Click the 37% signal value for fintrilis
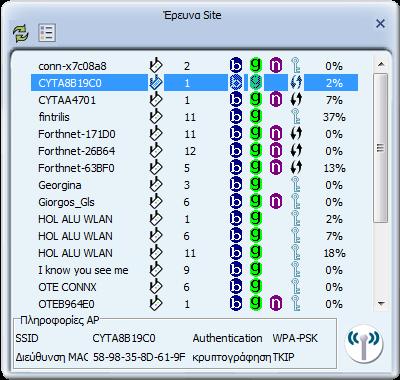This screenshot has height=380, width=400. [334, 117]
